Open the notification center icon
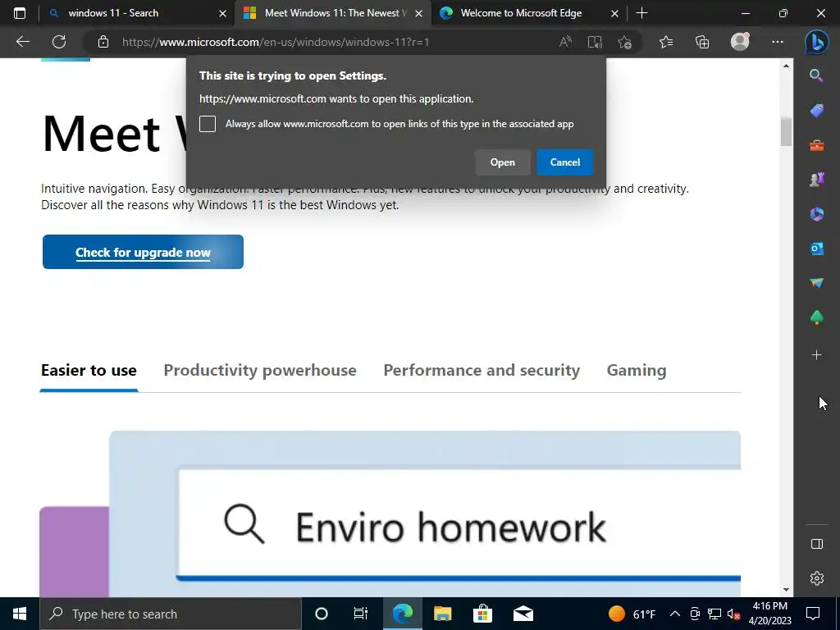 click(x=813, y=614)
